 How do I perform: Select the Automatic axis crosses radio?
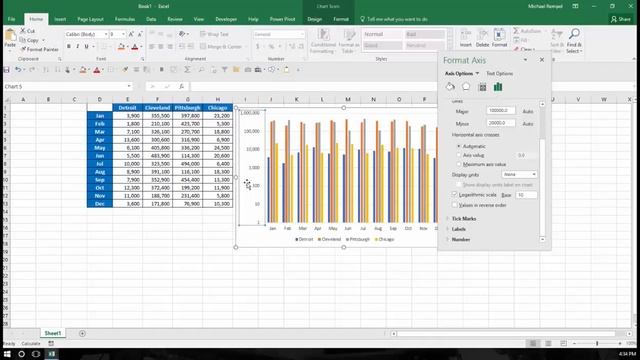tap(459, 146)
